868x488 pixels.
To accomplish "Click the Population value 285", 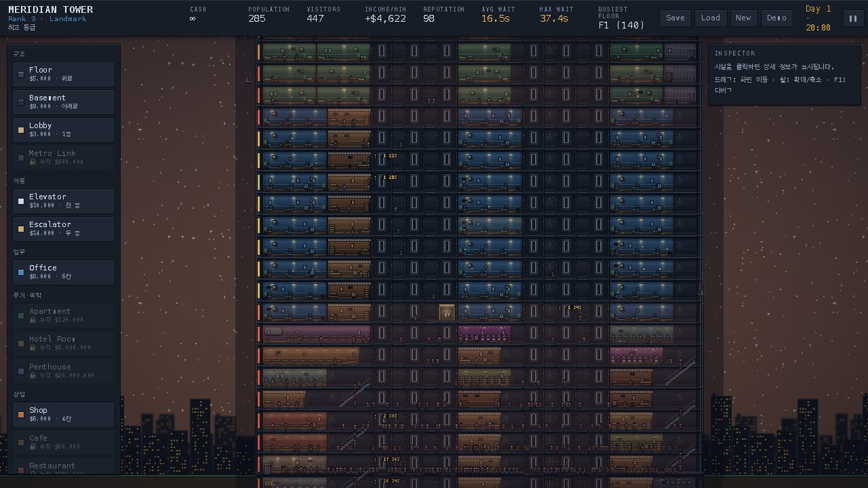I will point(257,19).
